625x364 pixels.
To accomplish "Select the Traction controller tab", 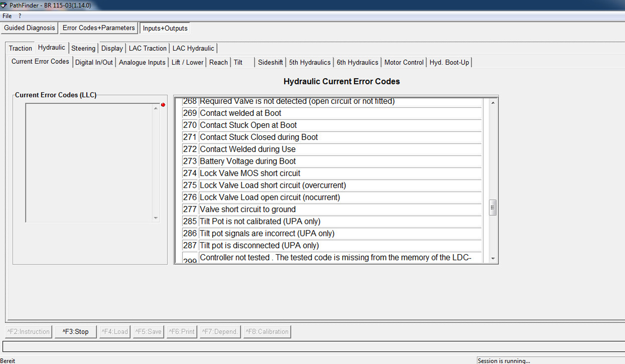I will tap(20, 48).
